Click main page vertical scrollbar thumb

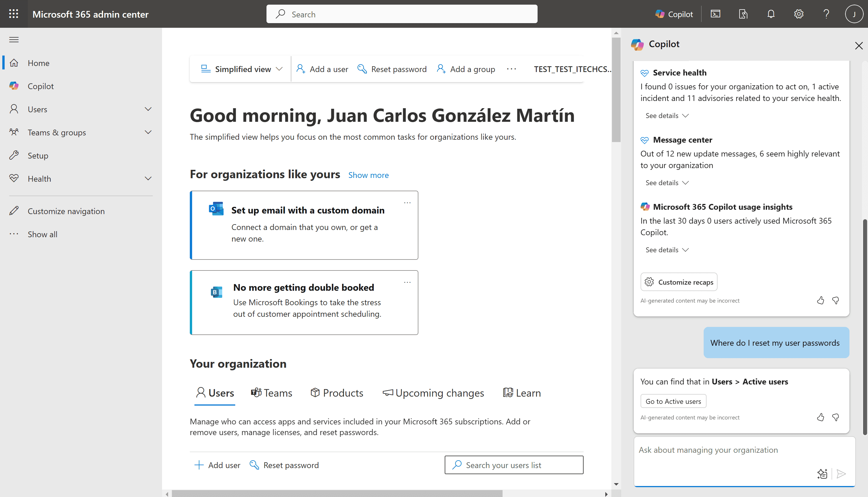[x=616, y=89]
